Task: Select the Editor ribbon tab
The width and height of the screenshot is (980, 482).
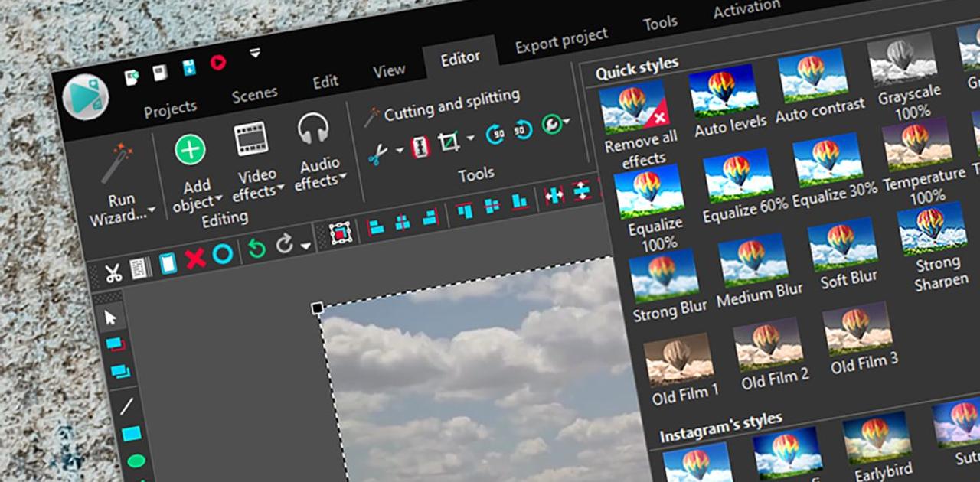Action: [x=460, y=57]
